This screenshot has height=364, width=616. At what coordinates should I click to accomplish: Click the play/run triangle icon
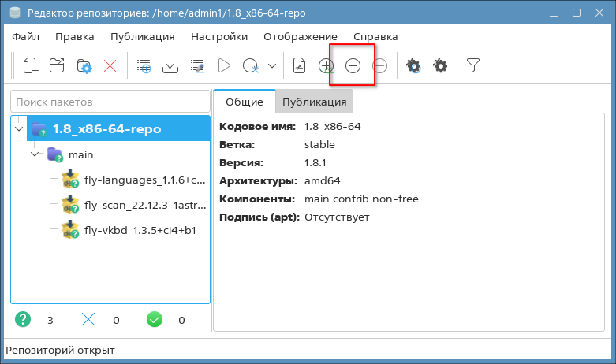click(224, 66)
